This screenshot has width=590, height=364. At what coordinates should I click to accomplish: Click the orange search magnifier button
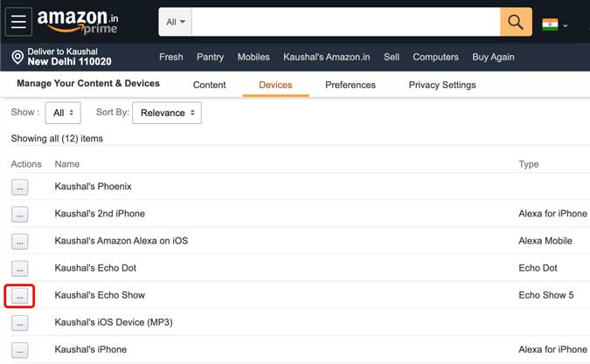tap(516, 22)
